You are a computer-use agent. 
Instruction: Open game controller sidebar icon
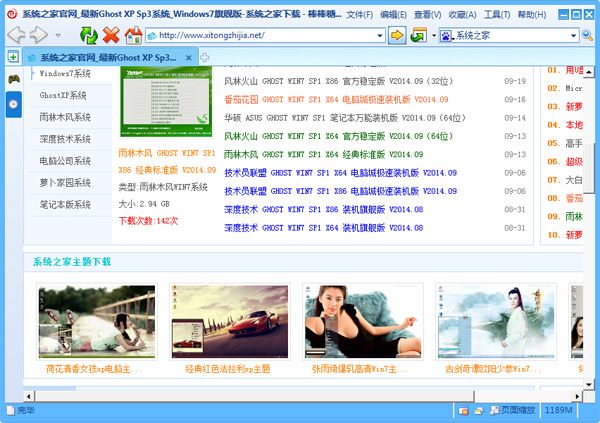point(13,79)
